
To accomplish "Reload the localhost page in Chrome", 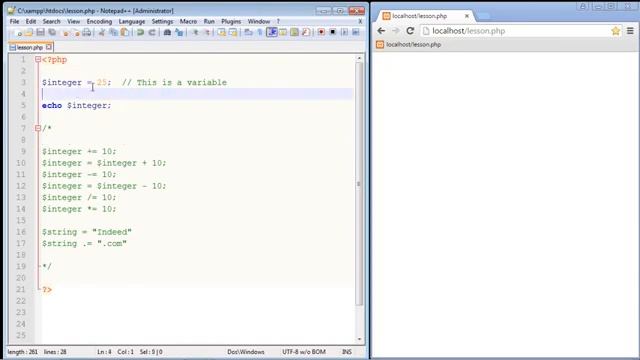I will pyautogui.click(x=410, y=31).
